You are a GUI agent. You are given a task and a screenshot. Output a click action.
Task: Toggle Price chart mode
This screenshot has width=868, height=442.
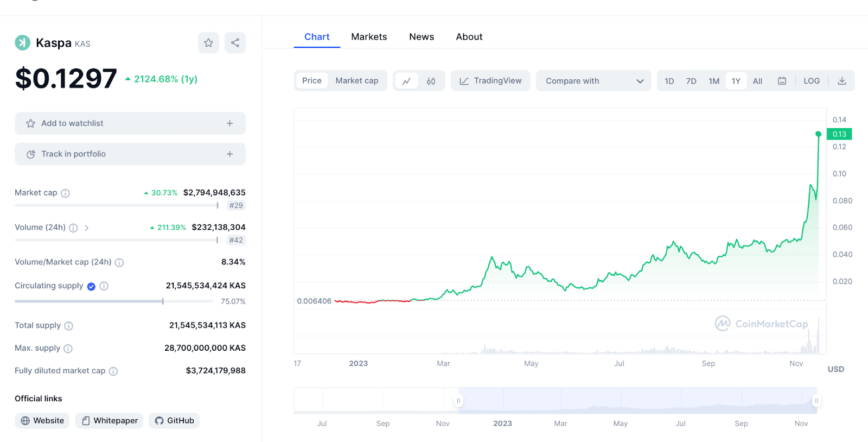coord(312,81)
